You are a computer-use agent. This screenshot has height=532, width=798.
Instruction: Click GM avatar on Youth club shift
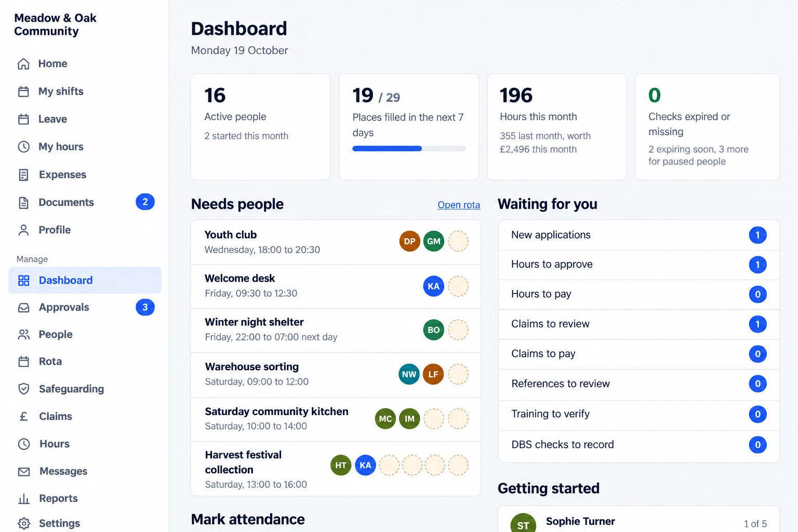(434, 241)
